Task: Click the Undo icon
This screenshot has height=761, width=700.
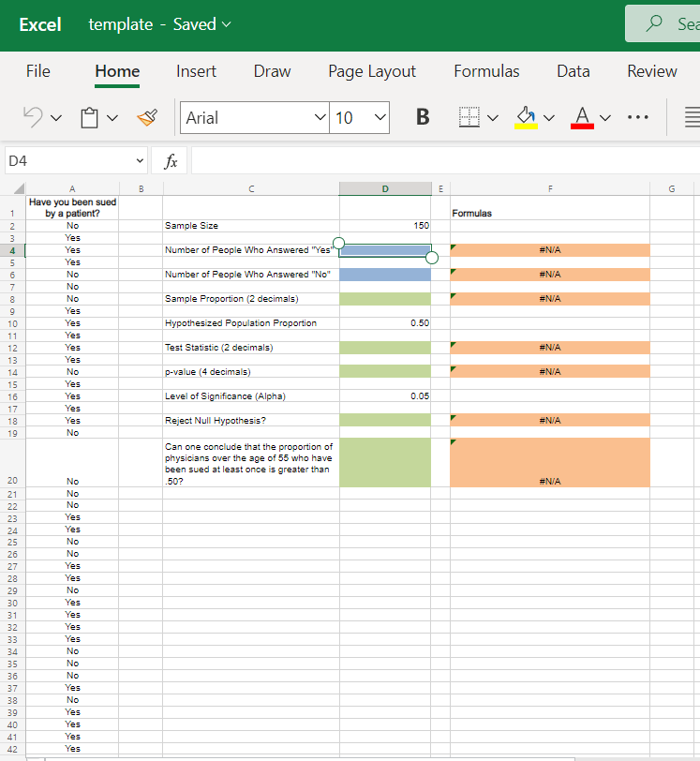Action: [33, 117]
